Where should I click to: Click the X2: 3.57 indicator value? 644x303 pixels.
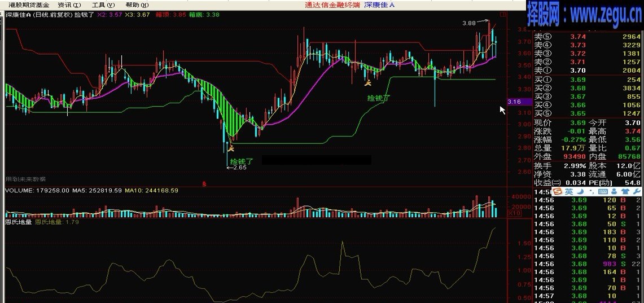[x=109, y=15]
